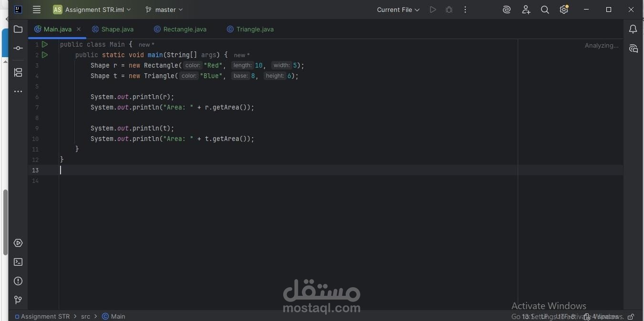Click the Debug icon in the toolbar
Image resolution: width=644 pixels, height=321 pixels.
449,10
